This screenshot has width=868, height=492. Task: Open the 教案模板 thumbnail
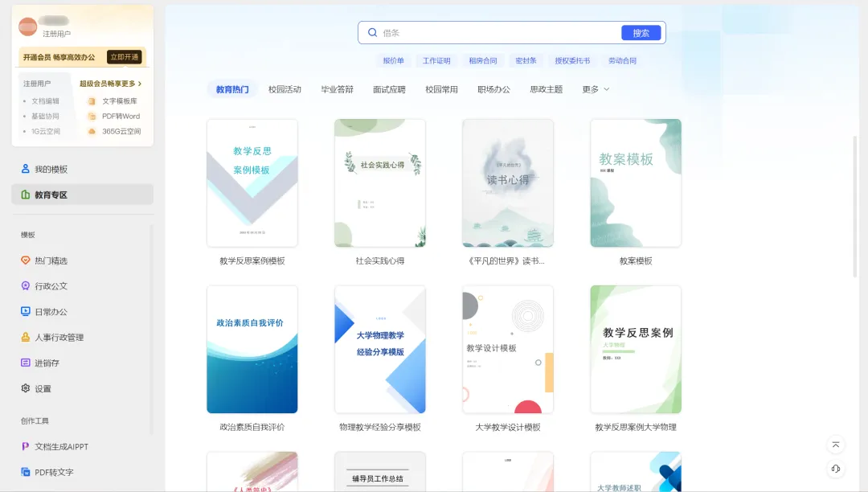click(x=636, y=182)
